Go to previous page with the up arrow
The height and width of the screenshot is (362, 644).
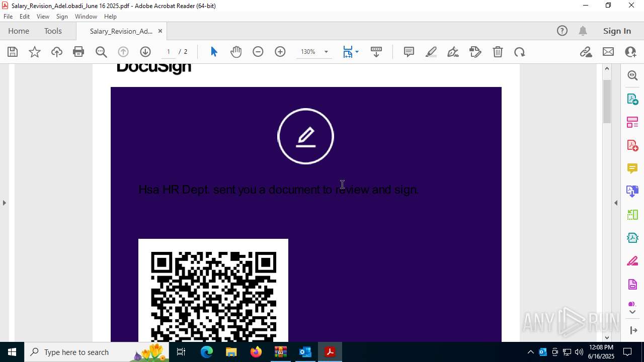point(123,52)
